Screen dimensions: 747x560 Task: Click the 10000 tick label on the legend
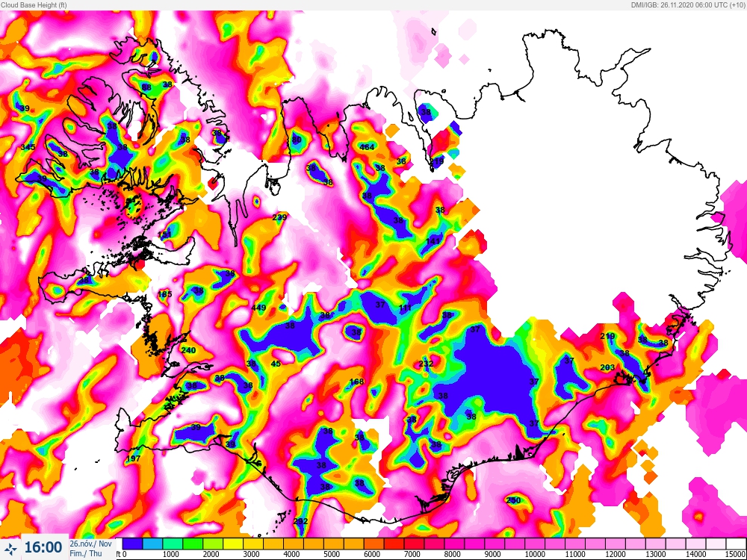click(x=535, y=555)
